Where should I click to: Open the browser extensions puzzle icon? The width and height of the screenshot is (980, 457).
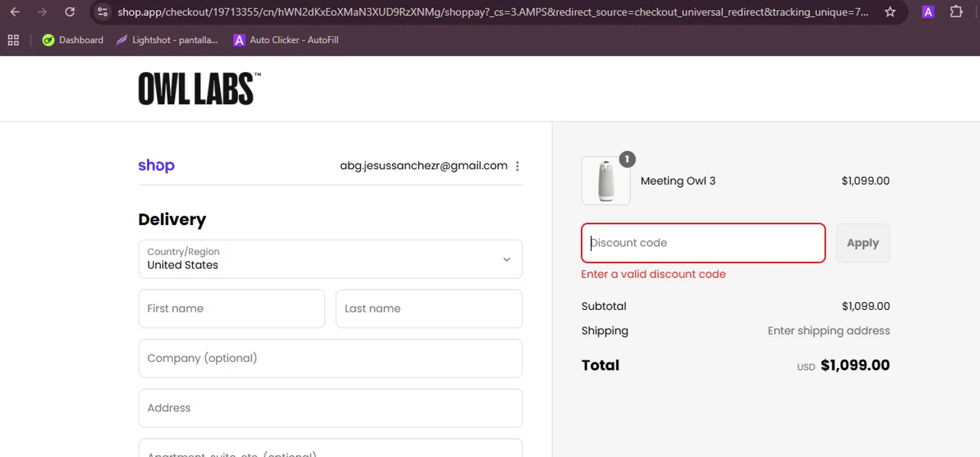[x=956, y=12]
